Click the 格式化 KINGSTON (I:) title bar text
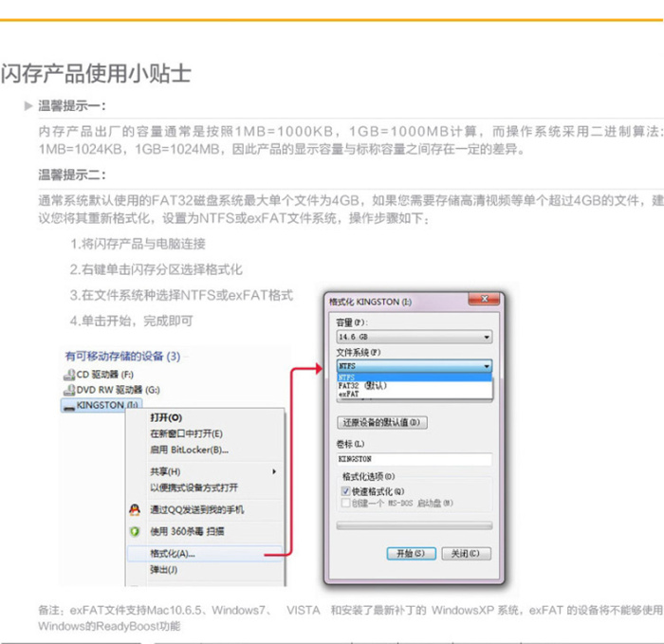The image size is (664, 644). coord(371,302)
